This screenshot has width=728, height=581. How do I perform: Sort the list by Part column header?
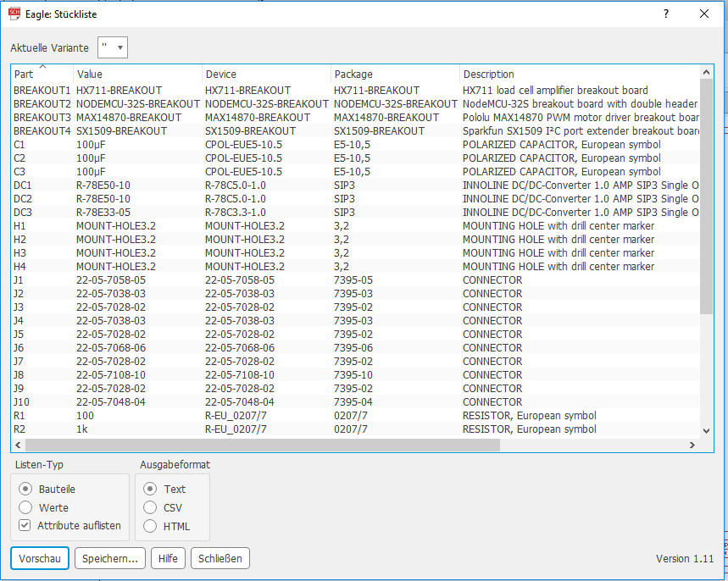[x=42, y=74]
